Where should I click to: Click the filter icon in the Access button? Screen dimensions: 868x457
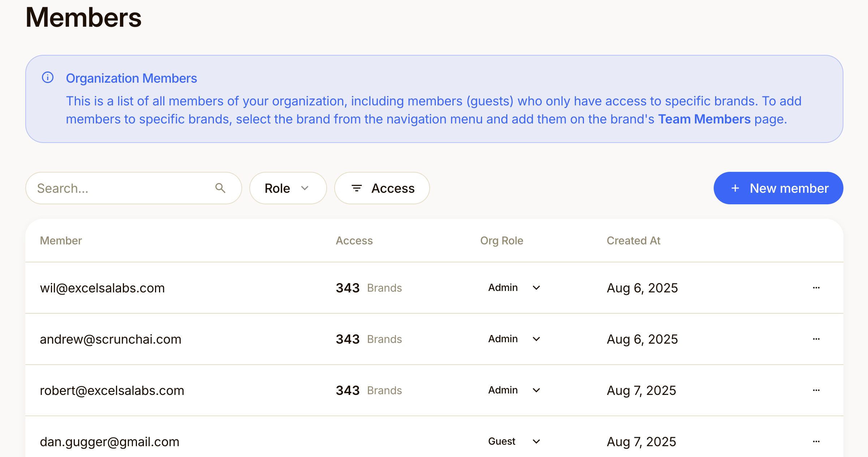click(357, 188)
